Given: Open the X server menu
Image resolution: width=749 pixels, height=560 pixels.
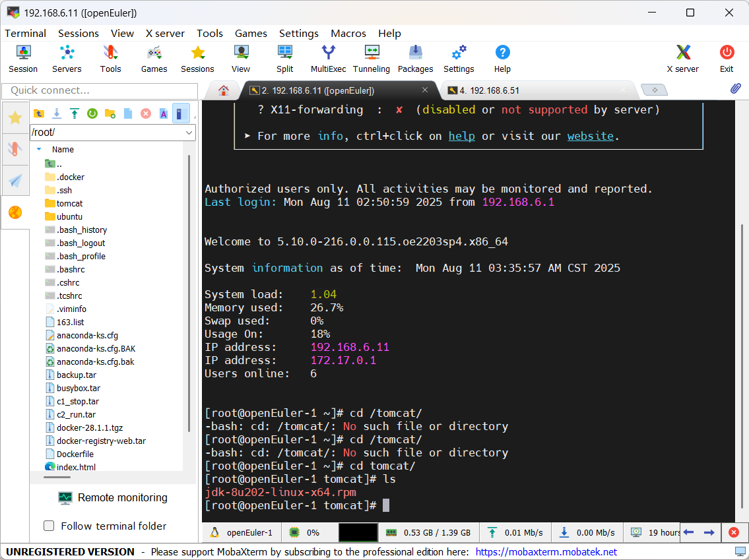Looking at the screenshot, I should 165,34.
